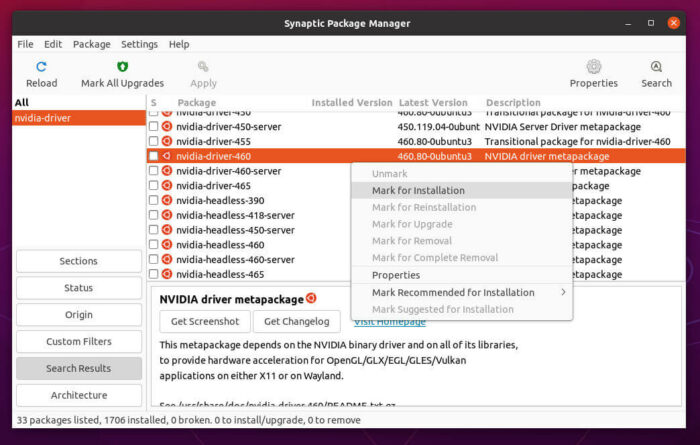Toggle checkbox for nvidia-driver-460

(154, 156)
